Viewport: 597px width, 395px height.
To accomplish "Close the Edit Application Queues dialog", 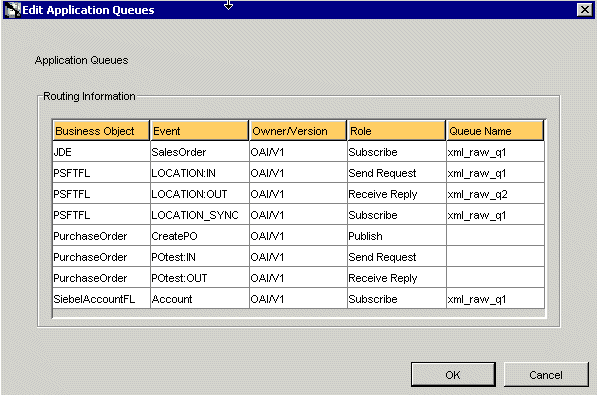I will [x=584, y=9].
